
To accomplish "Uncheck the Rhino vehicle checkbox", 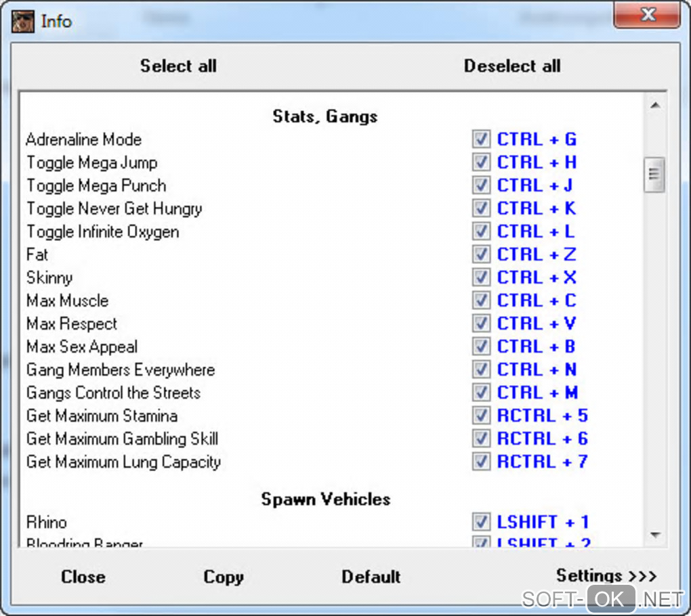I will click(x=481, y=522).
